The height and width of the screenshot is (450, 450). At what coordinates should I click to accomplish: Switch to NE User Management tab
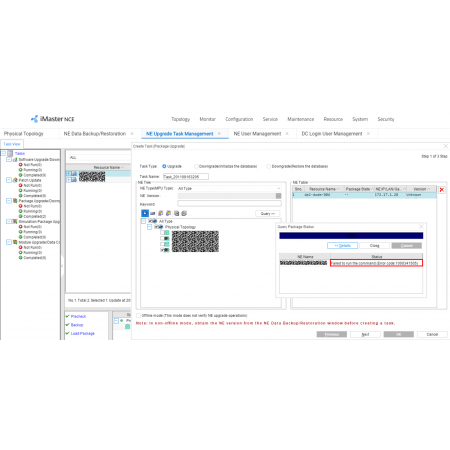[257, 134]
